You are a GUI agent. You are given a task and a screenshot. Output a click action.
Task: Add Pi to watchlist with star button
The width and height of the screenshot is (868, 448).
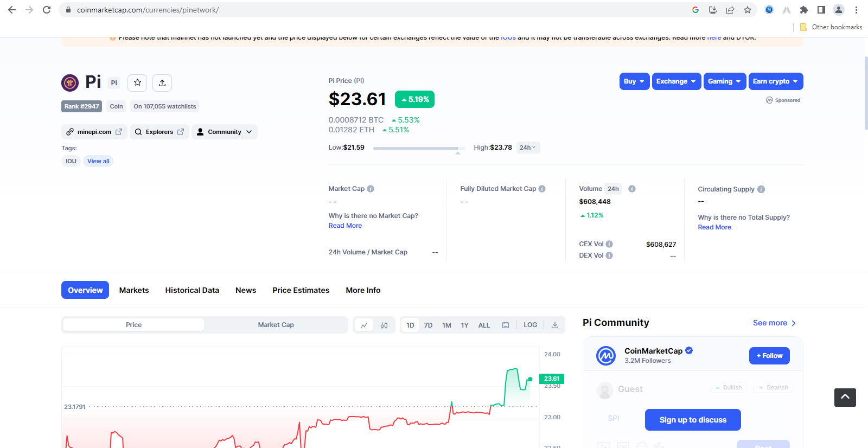pos(137,82)
